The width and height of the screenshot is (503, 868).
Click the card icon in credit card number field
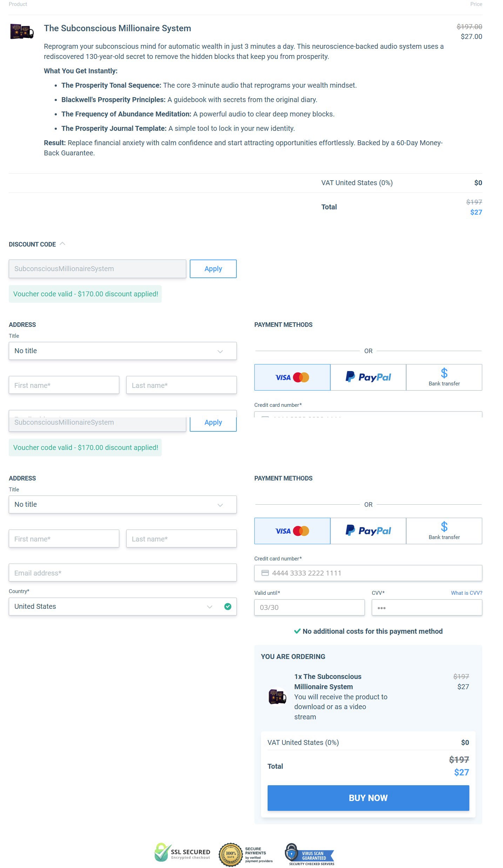pos(265,573)
